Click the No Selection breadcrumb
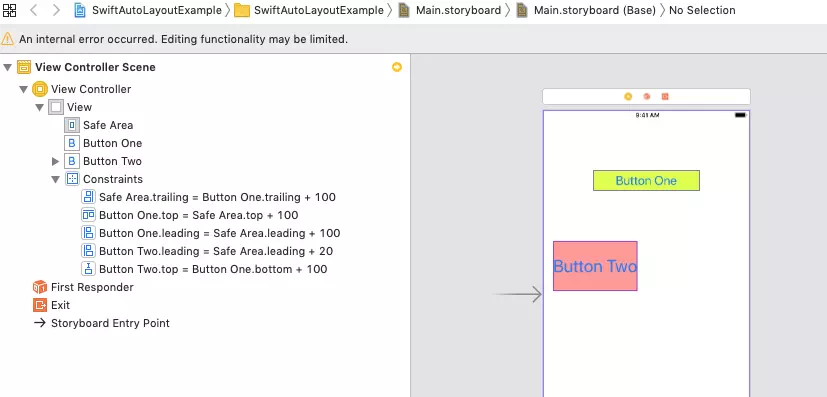 [702, 10]
